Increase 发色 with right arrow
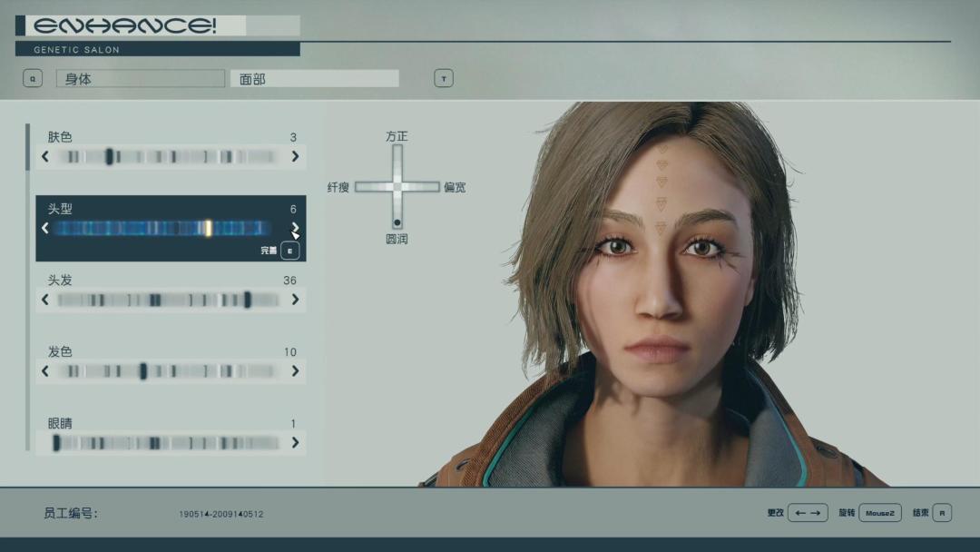Screen dimensions: 980x552 coord(295,371)
